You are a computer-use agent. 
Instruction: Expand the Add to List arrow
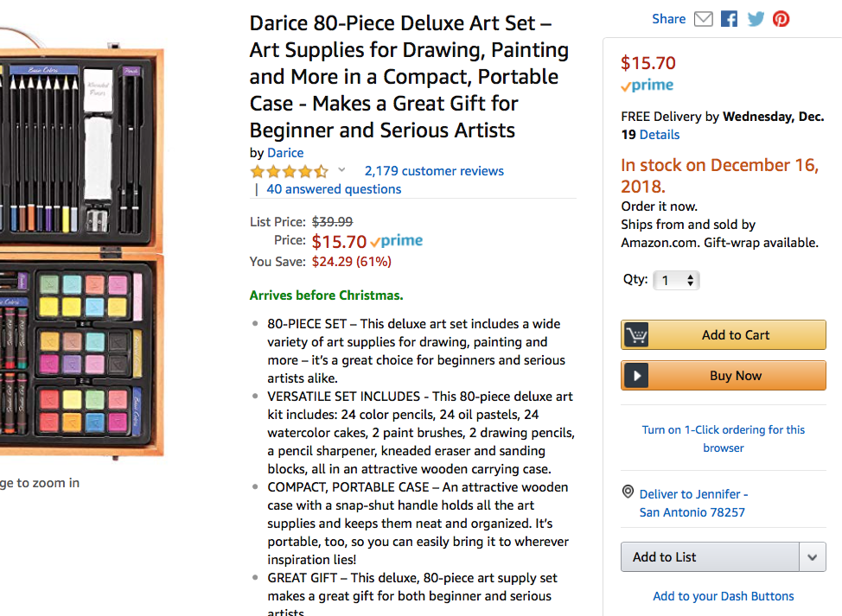coord(812,557)
